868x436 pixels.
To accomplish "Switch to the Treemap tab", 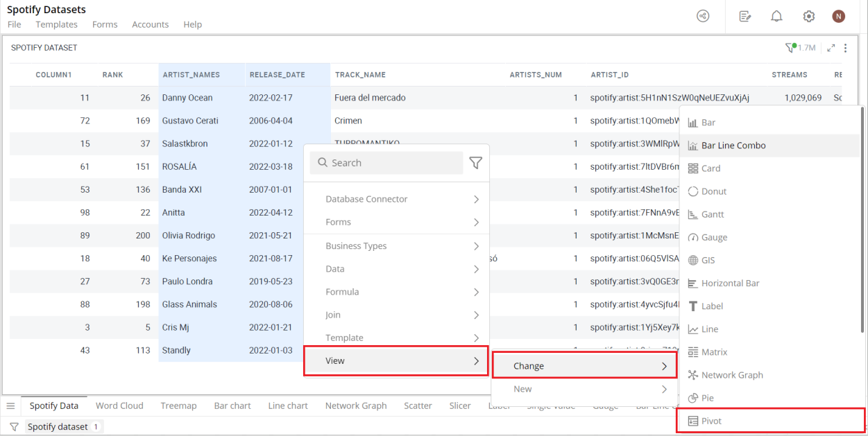I will [x=178, y=406].
